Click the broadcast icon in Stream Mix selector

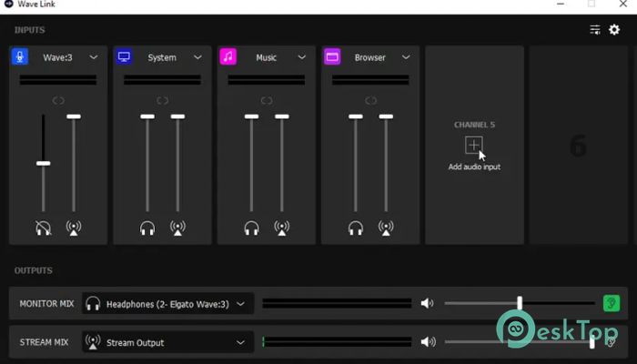pos(93,342)
